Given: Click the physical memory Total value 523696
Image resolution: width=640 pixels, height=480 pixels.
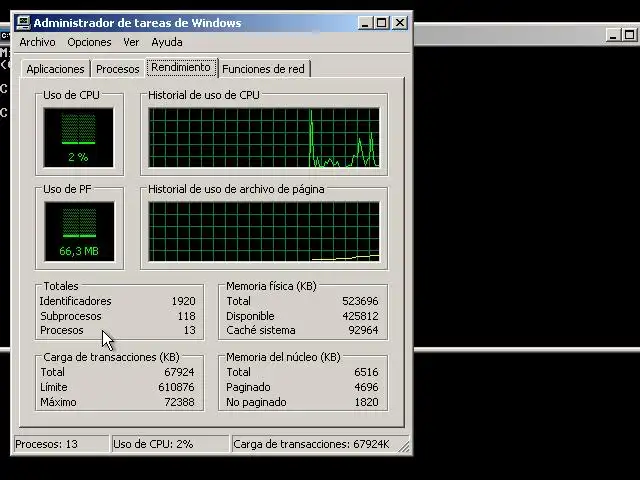Looking at the screenshot, I should point(360,301).
